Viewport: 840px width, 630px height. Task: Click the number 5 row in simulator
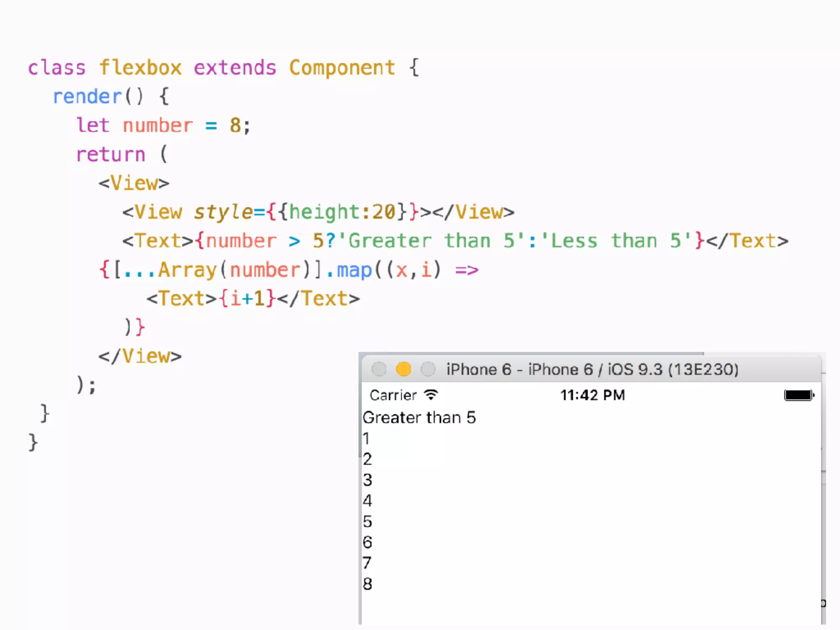[367, 521]
